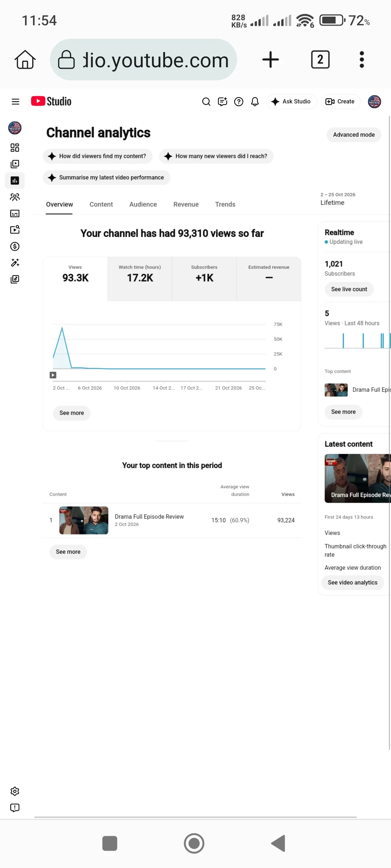The image size is (391, 868).
Task: Open Community people icon in sidebar
Action: (15, 197)
